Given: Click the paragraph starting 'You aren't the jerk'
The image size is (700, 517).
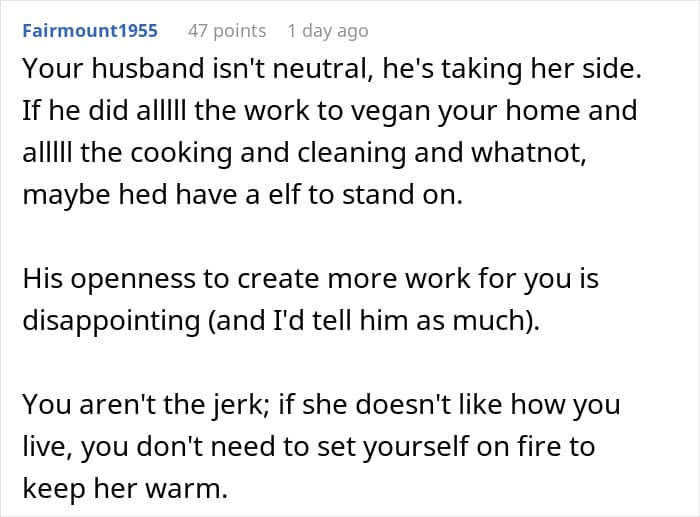Looking at the screenshot, I should point(320,446).
